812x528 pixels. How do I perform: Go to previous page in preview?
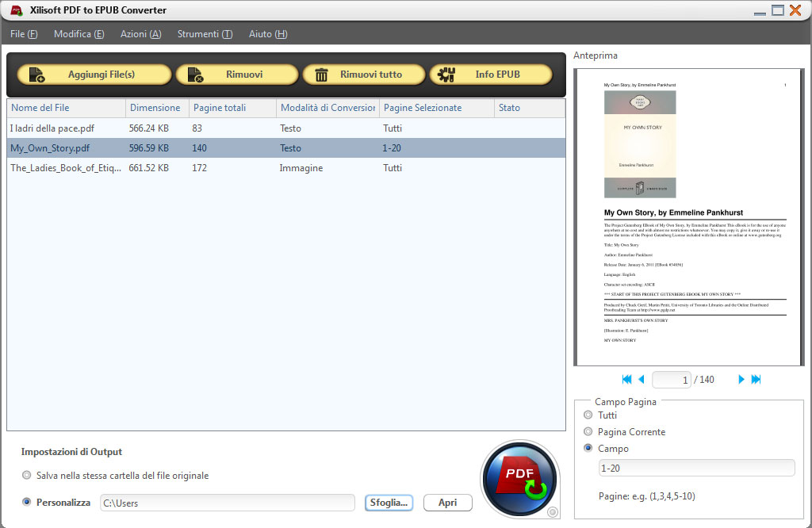coord(641,379)
